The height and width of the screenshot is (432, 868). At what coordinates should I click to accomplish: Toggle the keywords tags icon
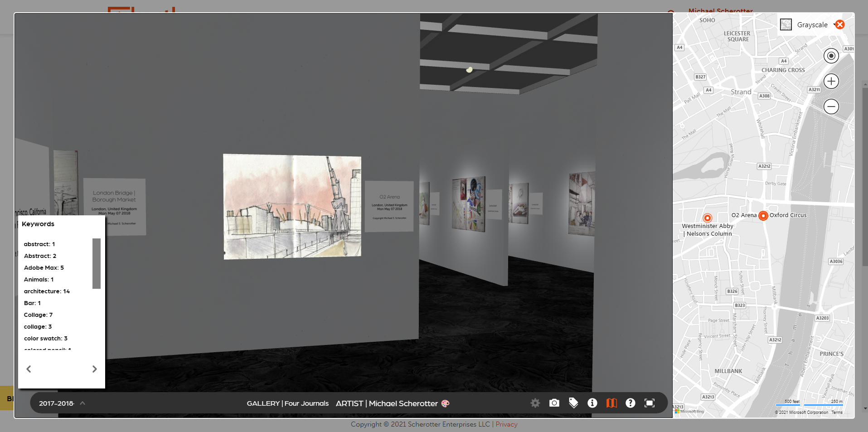tap(573, 403)
